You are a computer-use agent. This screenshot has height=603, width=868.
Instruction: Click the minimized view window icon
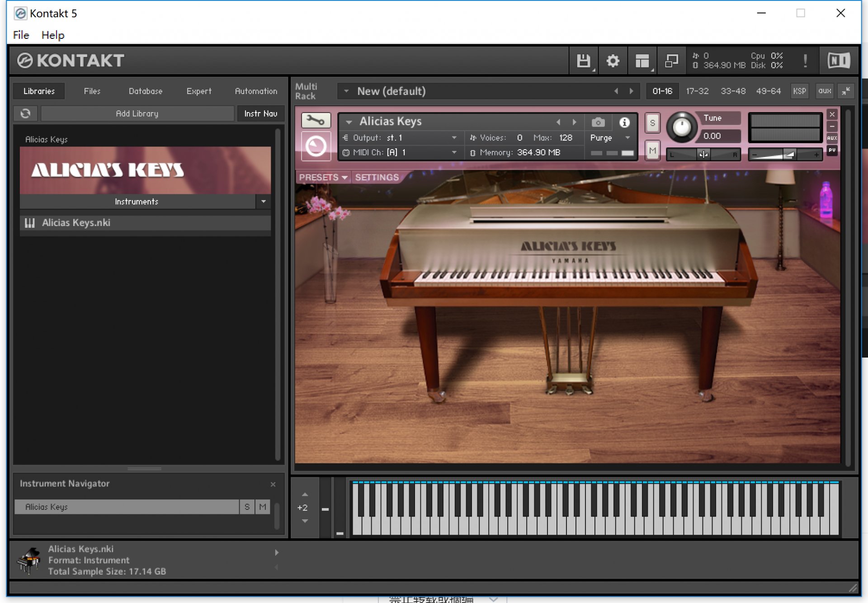pos(671,60)
